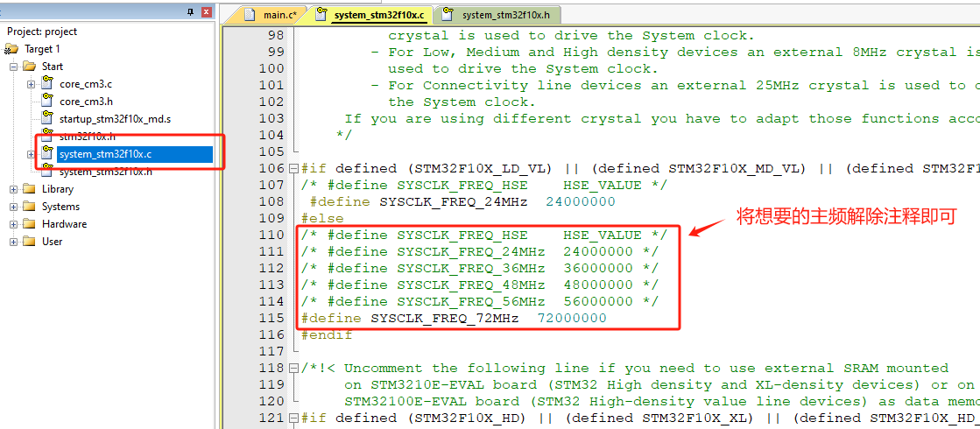Click line number 117 in the gutter
Viewport: 980px width, 429px height.
[271, 352]
